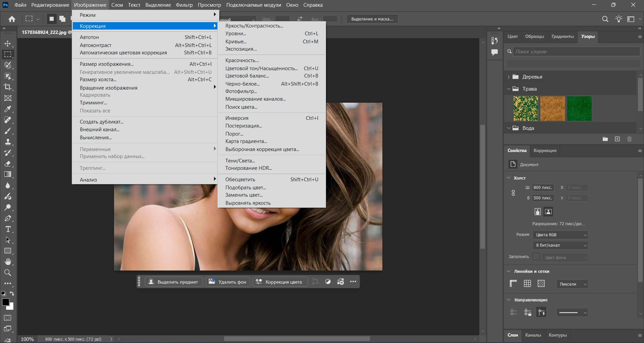
Task: Click the Удалить фон button
Action: (228, 282)
